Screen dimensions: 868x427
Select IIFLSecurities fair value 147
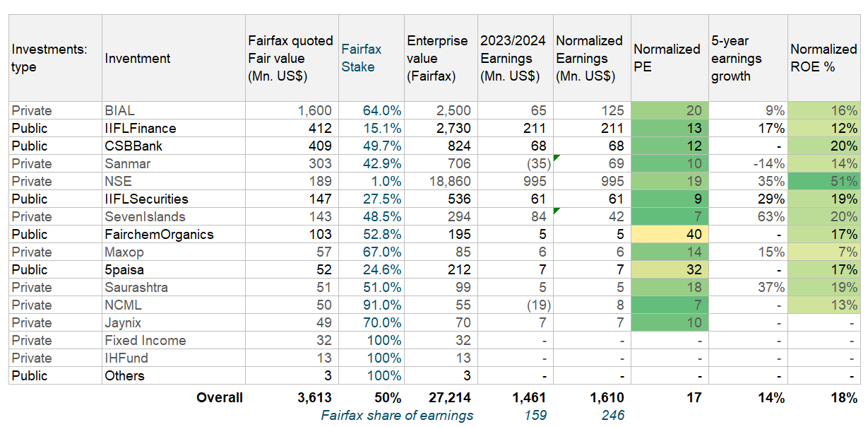(291, 199)
